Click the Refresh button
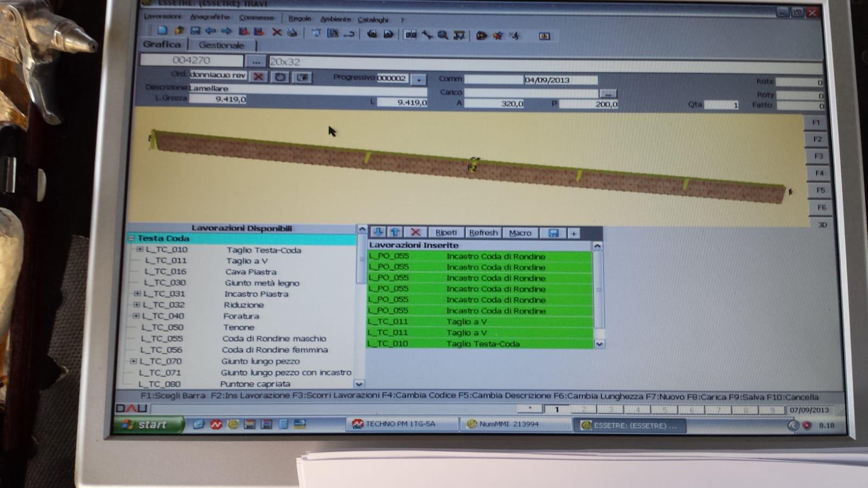Image resolution: width=868 pixels, height=488 pixels. click(483, 233)
